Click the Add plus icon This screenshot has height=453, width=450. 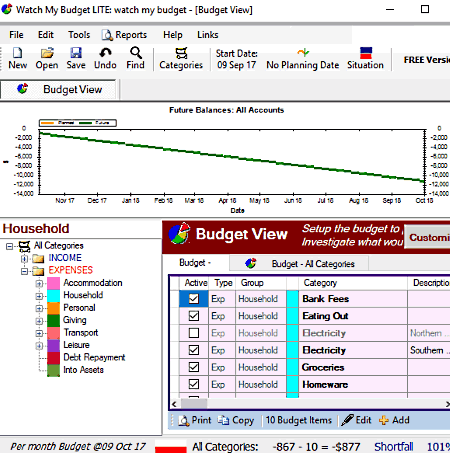point(384,420)
